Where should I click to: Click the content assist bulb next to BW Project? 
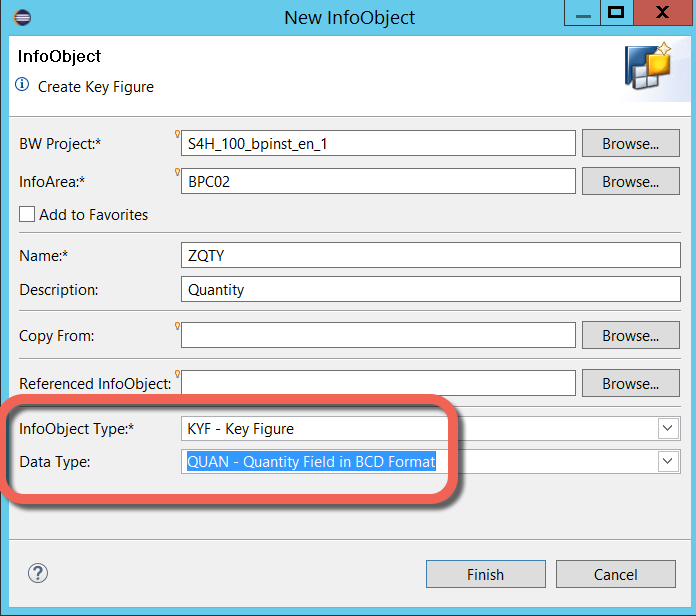point(177,134)
